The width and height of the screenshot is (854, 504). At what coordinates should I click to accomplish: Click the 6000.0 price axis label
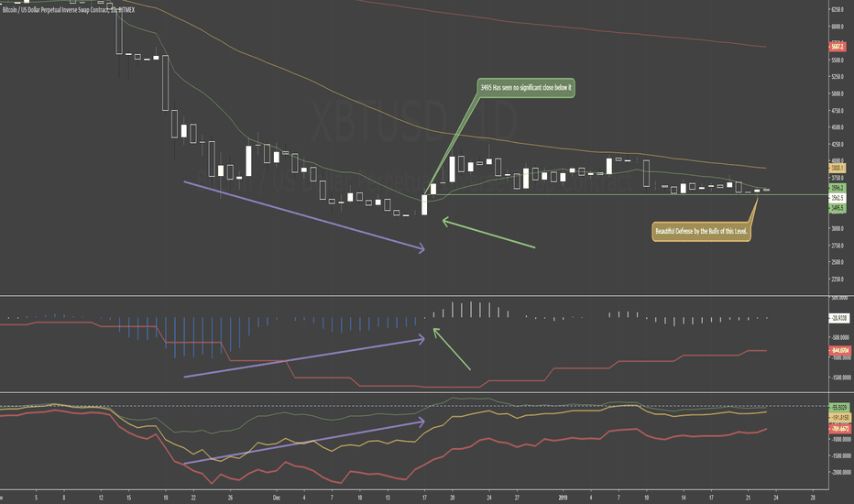[838, 27]
